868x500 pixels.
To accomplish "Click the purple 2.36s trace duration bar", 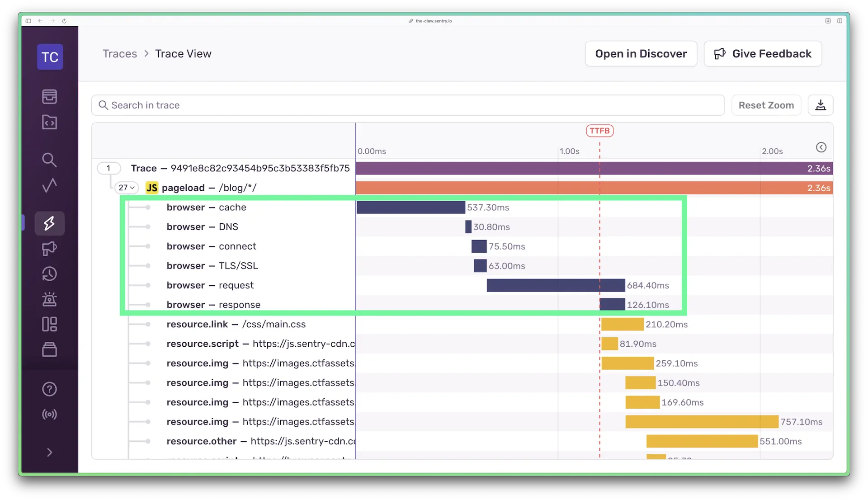I will (594, 168).
